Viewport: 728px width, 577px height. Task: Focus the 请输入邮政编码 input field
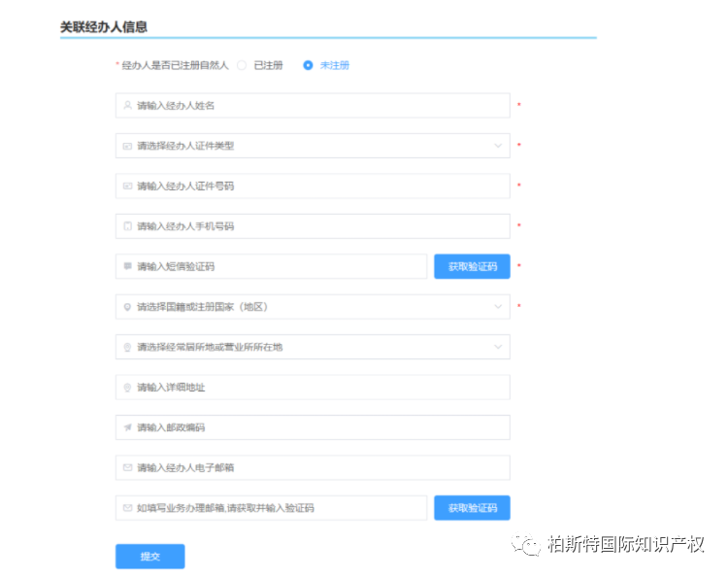[x=313, y=427]
